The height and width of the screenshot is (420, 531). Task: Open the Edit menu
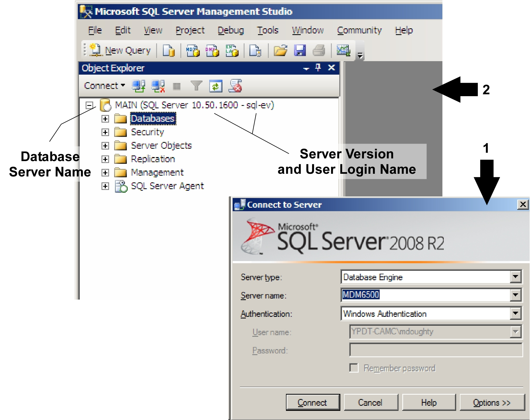[123, 30]
